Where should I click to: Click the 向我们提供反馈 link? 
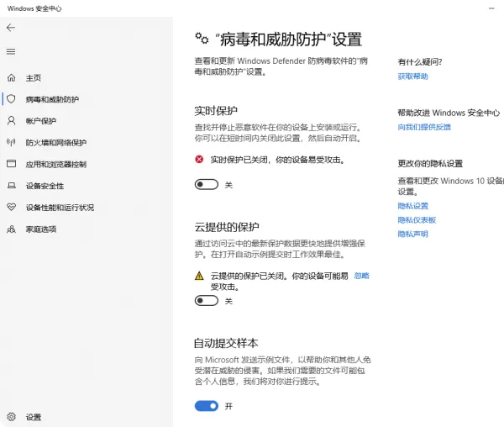click(424, 127)
